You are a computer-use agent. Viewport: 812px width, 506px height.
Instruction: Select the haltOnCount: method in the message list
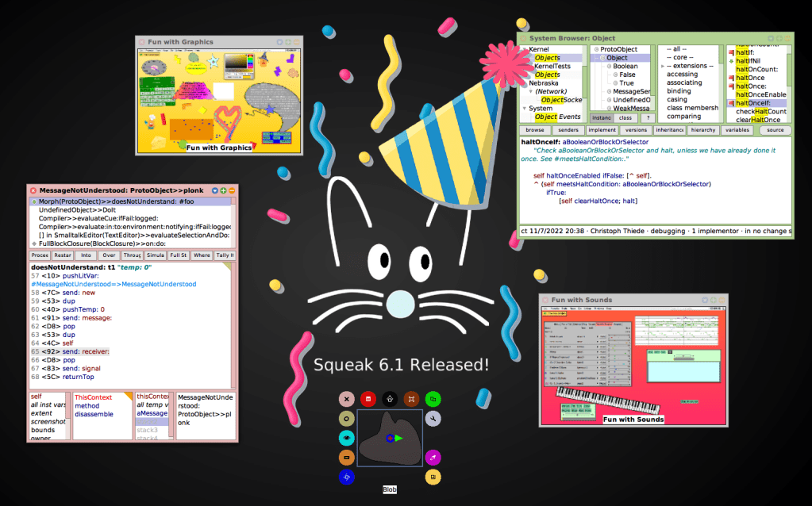pos(756,69)
